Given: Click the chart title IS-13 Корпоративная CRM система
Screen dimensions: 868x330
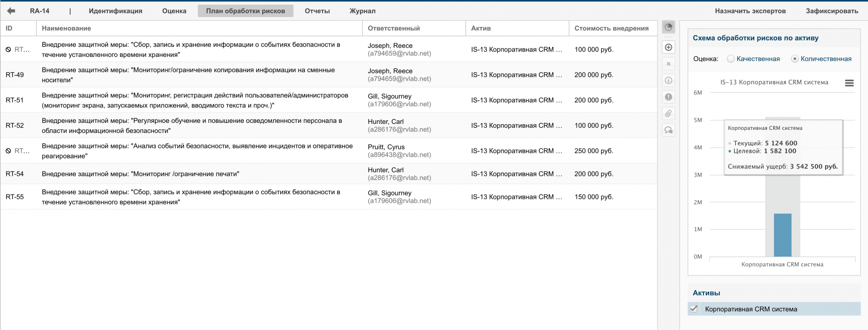Looking at the screenshot, I should tap(774, 82).
